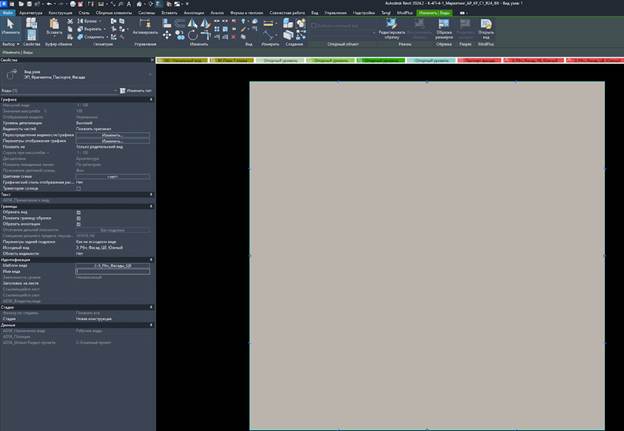624x431 pixels.
Task: Toggle the Траектория солнца (Sun Path) checkbox
Action: pyautogui.click(x=78, y=188)
